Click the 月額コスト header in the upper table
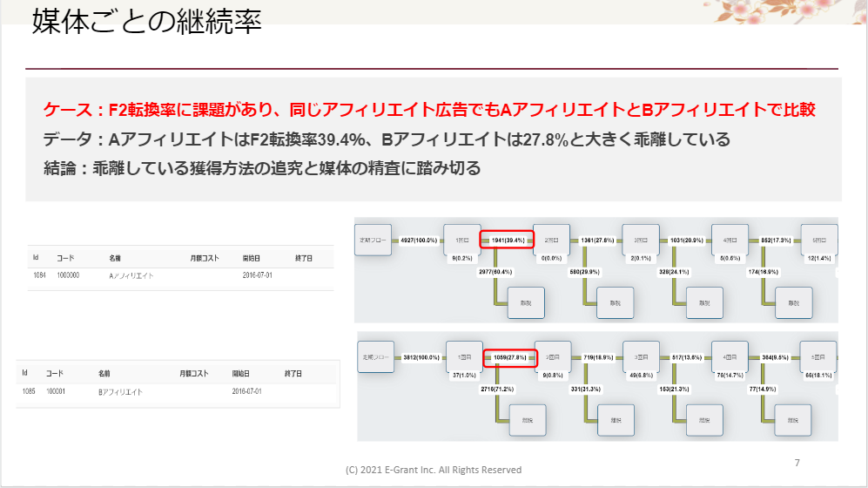This screenshot has width=868, height=488. coord(207,259)
